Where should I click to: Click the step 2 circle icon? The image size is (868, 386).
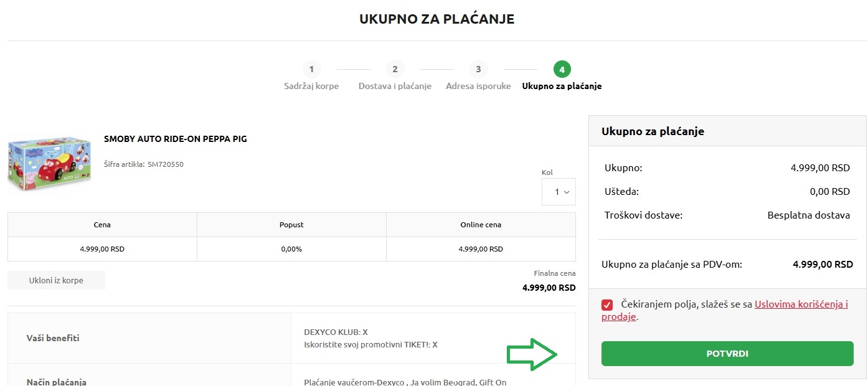(395, 69)
